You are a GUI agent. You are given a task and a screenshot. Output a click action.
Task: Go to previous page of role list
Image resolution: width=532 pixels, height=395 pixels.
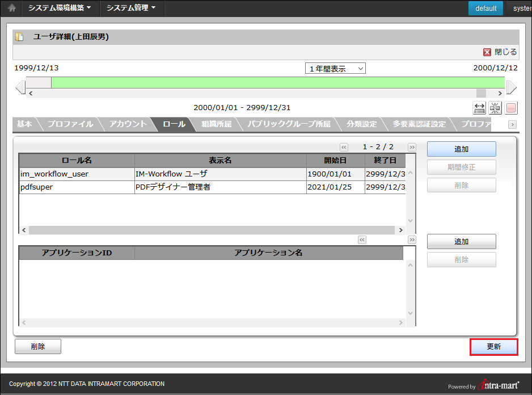pyautogui.click(x=344, y=147)
